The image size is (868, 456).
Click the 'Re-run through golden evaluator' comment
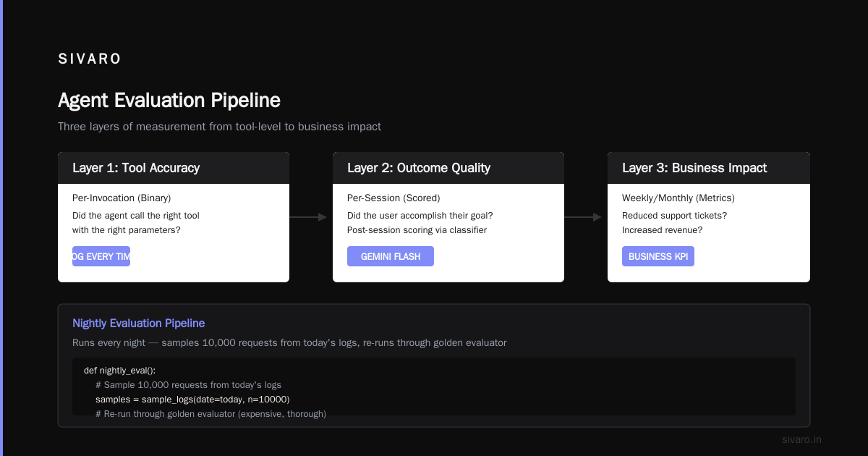210,414
